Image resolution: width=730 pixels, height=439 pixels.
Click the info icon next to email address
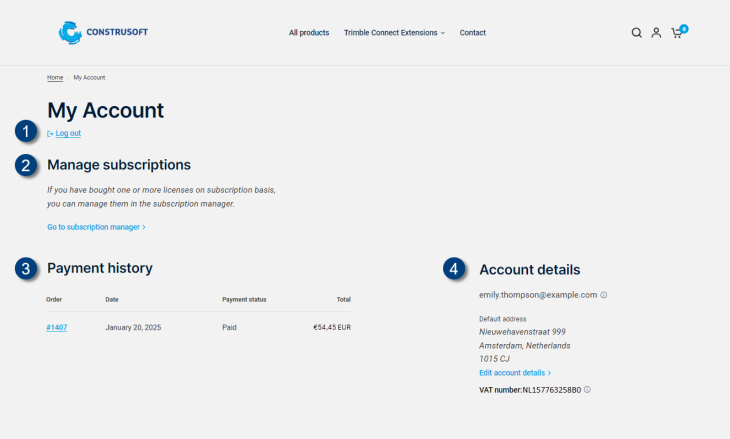coord(604,295)
